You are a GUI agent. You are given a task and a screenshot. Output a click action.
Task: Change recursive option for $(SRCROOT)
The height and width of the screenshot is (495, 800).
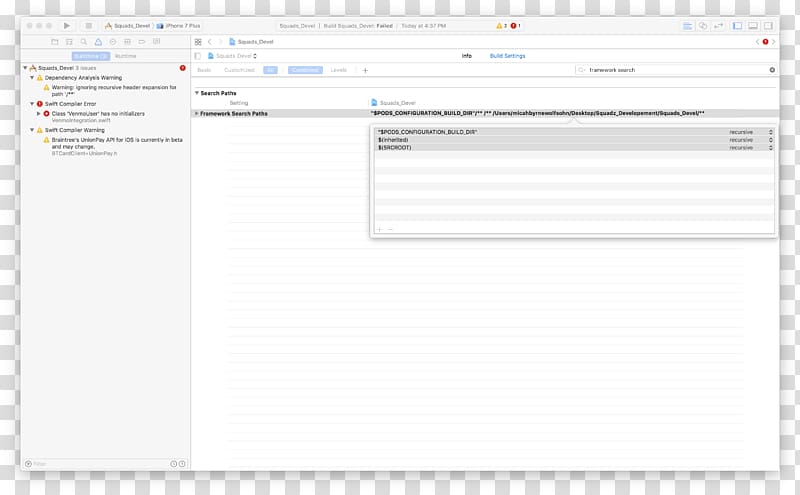coord(751,147)
